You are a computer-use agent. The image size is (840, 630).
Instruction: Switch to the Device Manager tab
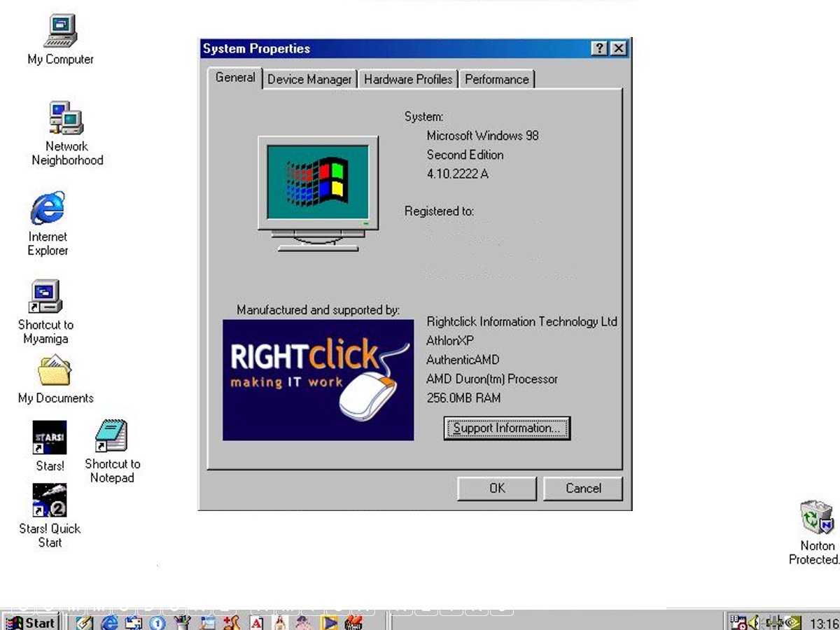309,80
